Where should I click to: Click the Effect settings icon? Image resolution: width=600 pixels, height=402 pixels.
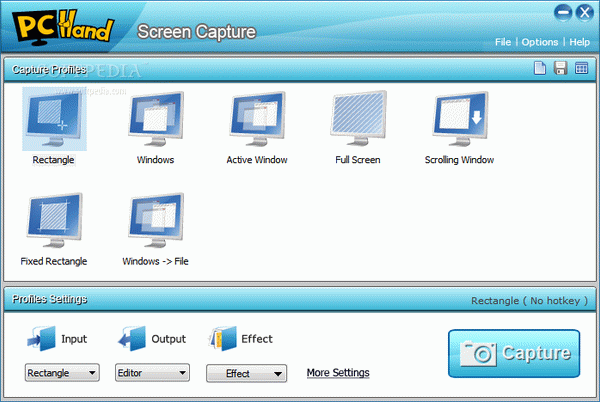(222, 339)
